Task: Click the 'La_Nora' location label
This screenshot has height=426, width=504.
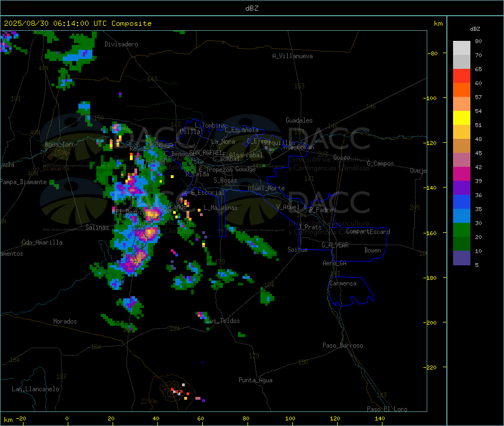Action: (223, 142)
